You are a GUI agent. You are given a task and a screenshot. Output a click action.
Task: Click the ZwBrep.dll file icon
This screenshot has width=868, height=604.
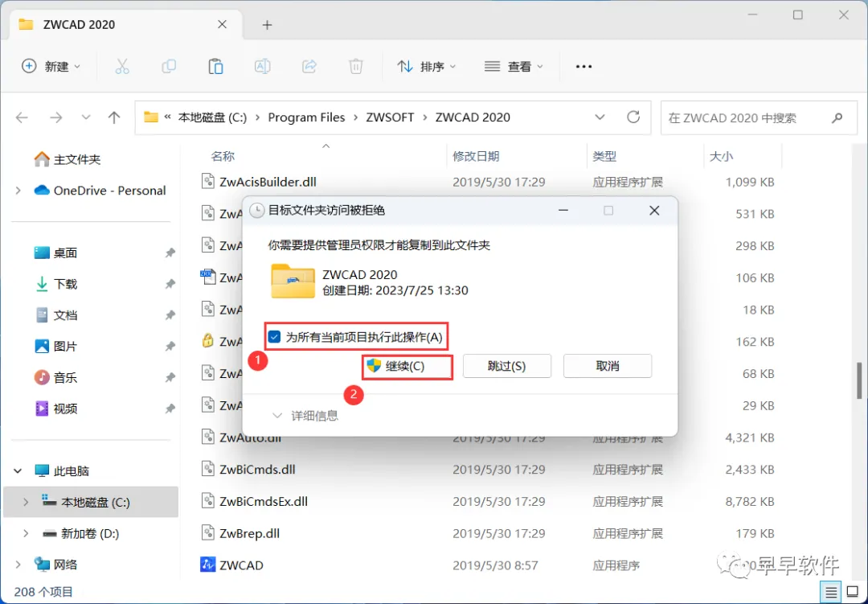pos(207,533)
